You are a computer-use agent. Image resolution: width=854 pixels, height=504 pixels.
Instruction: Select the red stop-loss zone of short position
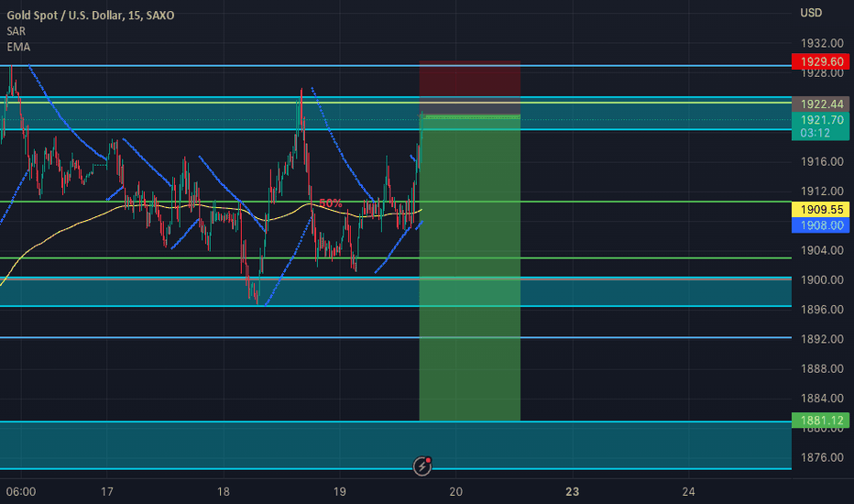469,88
